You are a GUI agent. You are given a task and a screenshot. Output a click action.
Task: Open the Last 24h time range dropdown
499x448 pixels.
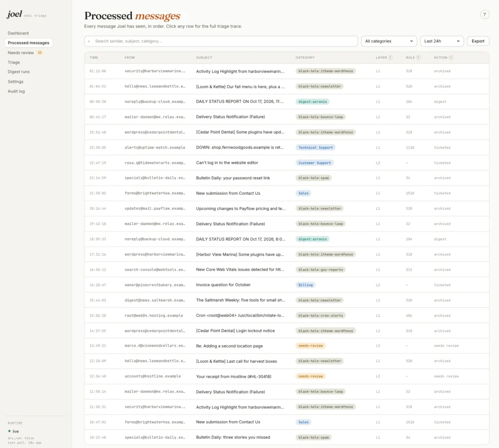pyautogui.click(x=441, y=41)
